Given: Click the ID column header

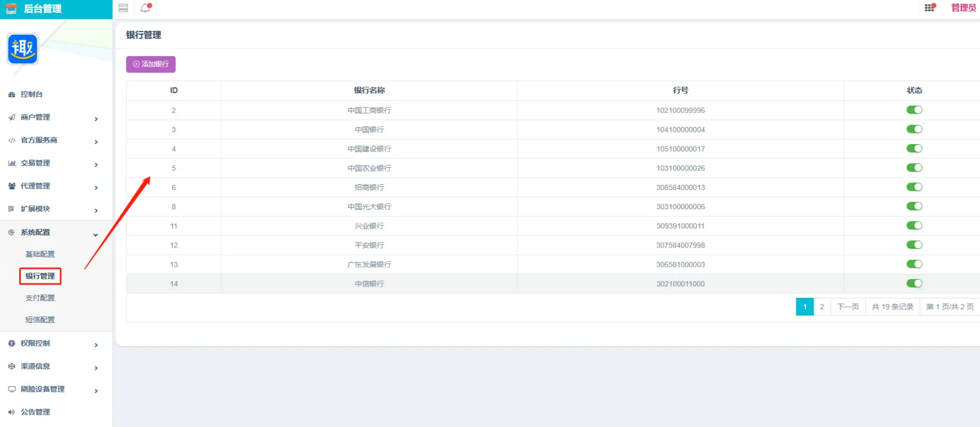Looking at the screenshot, I should click(x=174, y=91).
